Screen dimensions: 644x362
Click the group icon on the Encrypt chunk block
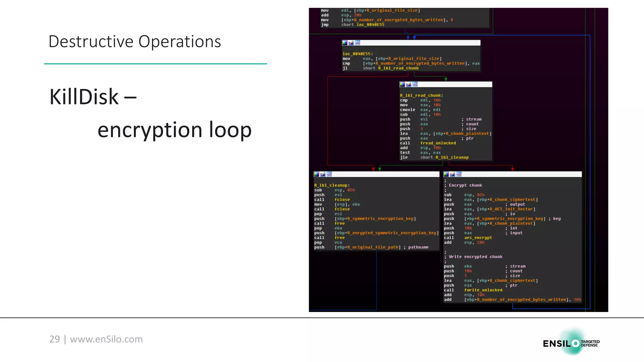point(459,174)
